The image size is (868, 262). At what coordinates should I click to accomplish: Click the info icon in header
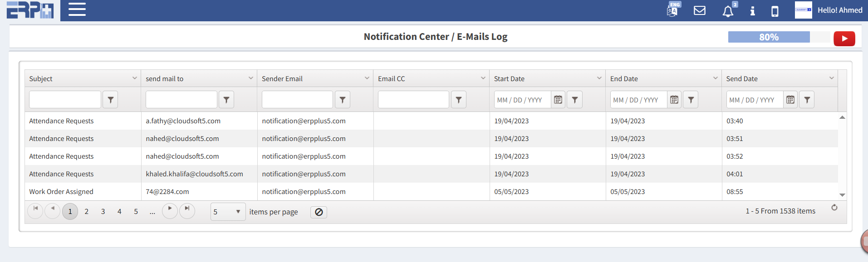click(x=752, y=11)
